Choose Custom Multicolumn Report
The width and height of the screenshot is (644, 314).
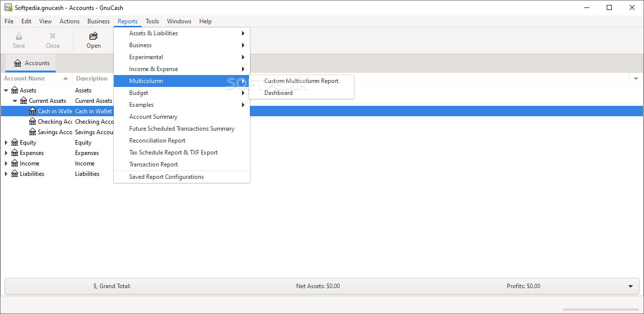click(x=301, y=81)
